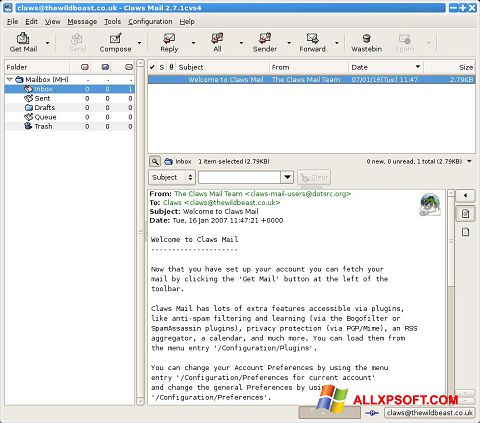Select the Drafts folder
480x423 pixels.
coord(69,108)
